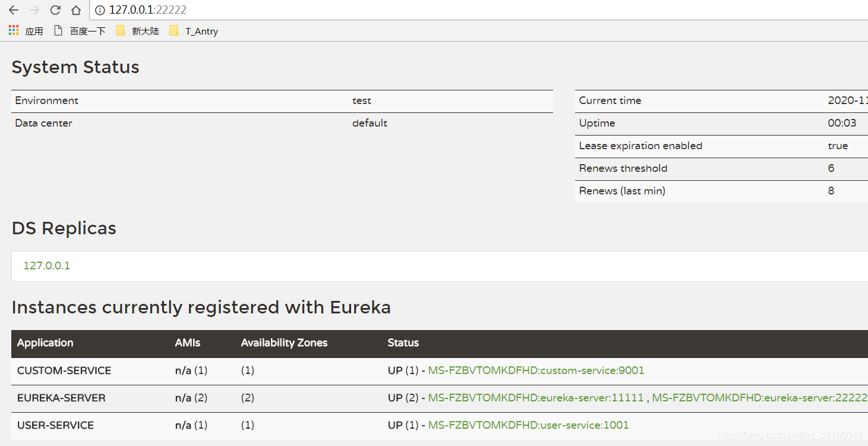Select the Renews (last min) label
Viewport: 868px width, 446px height.
click(622, 191)
